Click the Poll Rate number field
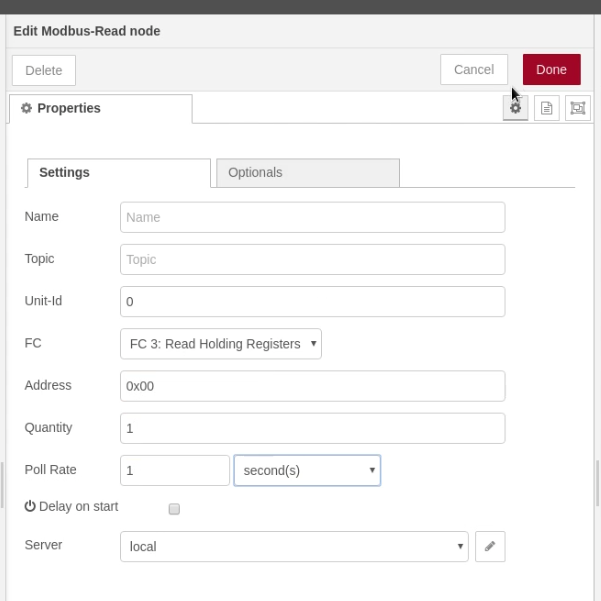601x601 pixels. [x=175, y=470]
